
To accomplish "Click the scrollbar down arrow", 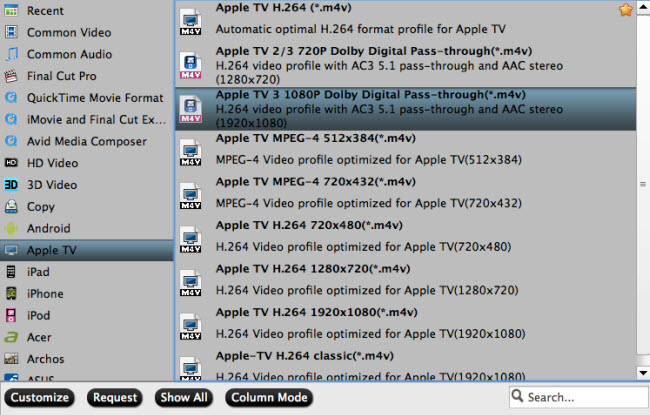I will (643, 373).
